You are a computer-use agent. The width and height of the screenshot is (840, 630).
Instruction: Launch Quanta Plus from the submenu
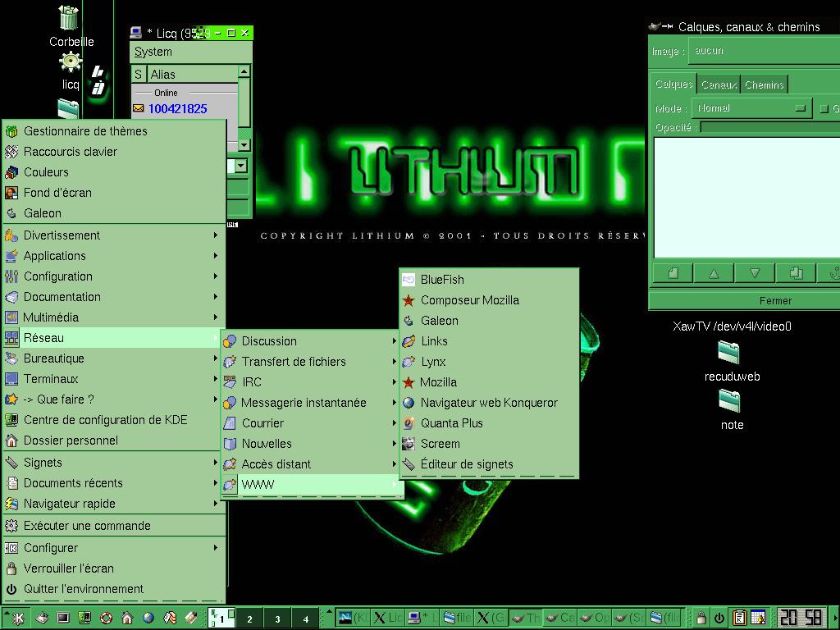coord(489,423)
